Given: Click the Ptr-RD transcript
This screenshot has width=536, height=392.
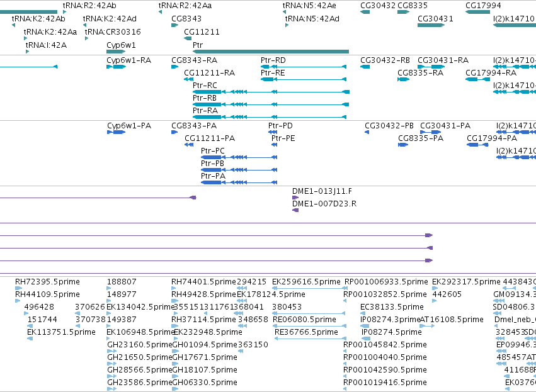Looking at the screenshot, I should 304,67.
